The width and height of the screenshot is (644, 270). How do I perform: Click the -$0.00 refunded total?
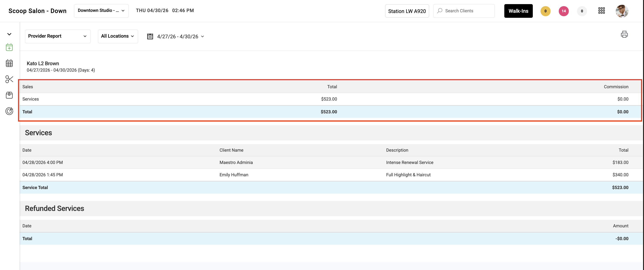(622, 239)
